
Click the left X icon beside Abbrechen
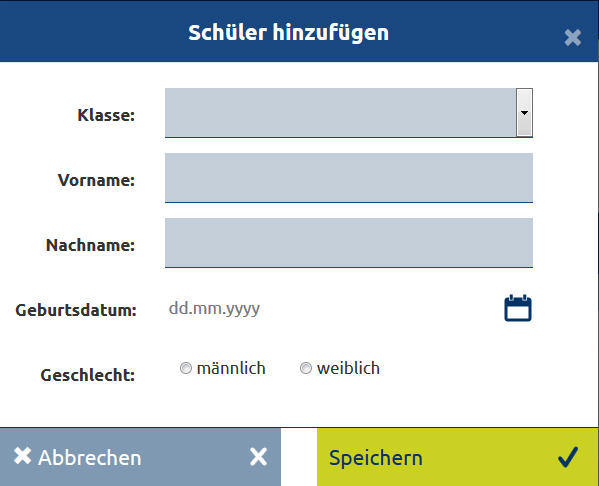click(x=23, y=456)
